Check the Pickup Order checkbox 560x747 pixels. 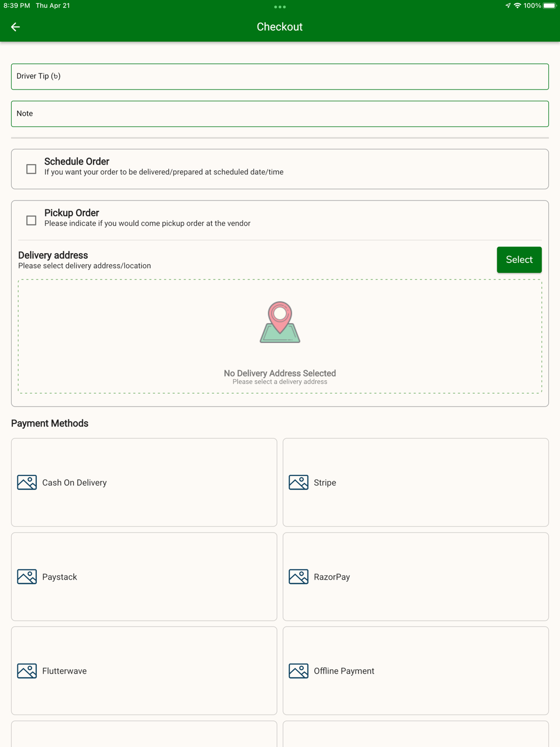pyautogui.click(x=31, y=220)
